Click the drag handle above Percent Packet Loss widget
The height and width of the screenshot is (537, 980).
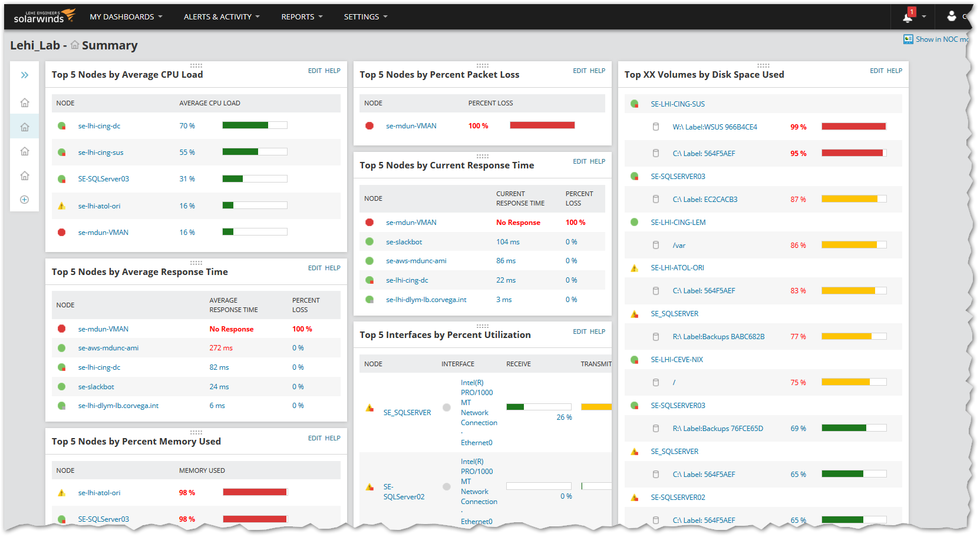click(x=483, y=65)
